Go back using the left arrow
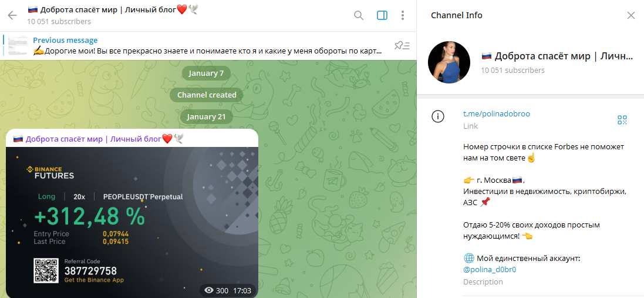Screen dimensions: 644x298 tap(12, 15)
